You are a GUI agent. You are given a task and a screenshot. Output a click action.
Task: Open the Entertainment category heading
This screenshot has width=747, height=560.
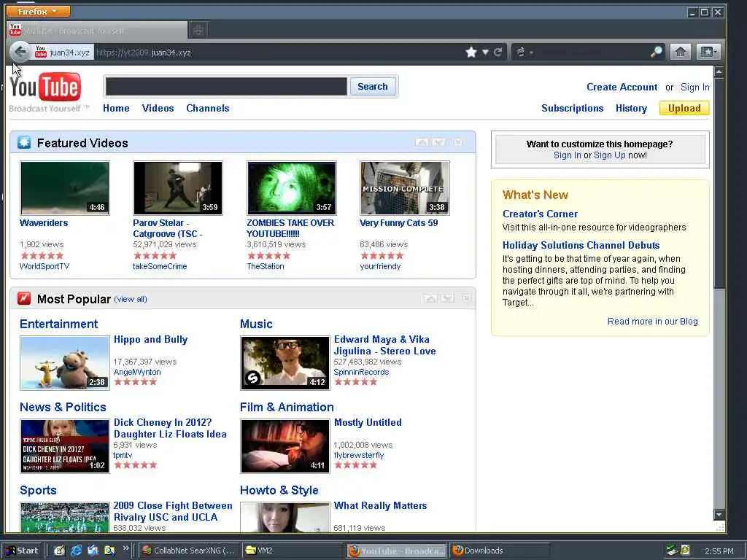pos(58,324)
